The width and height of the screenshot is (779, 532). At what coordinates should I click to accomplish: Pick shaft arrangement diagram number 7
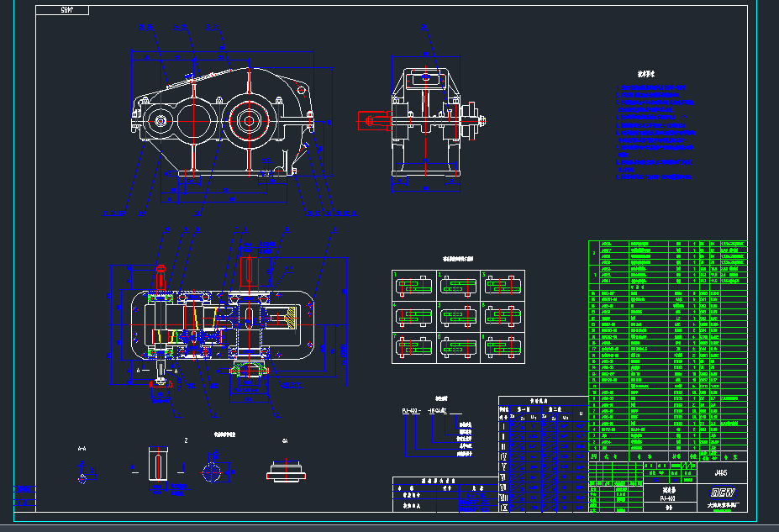414,348
